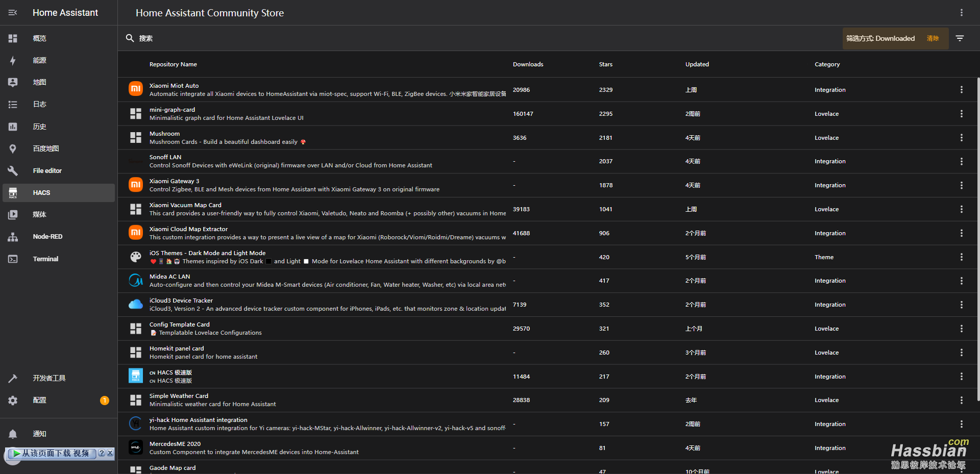Sort by Updated column header
This screenshot has width=980, height=474.
point(697,64)
